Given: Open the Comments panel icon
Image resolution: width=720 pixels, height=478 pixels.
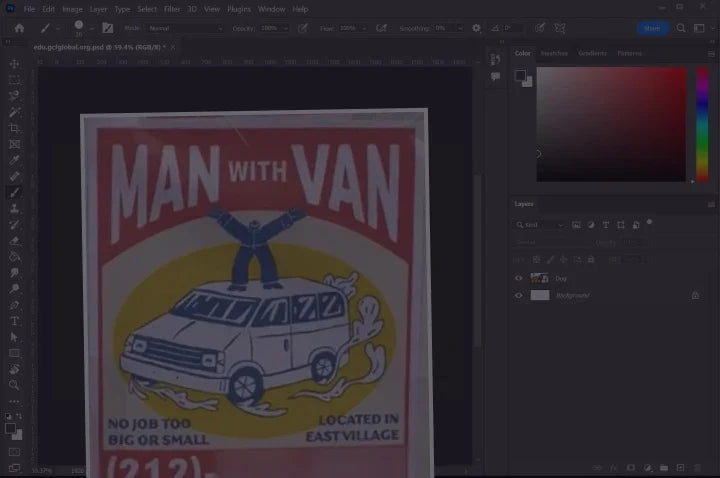Looking at the screenshot, I should [x=495, y=76].
